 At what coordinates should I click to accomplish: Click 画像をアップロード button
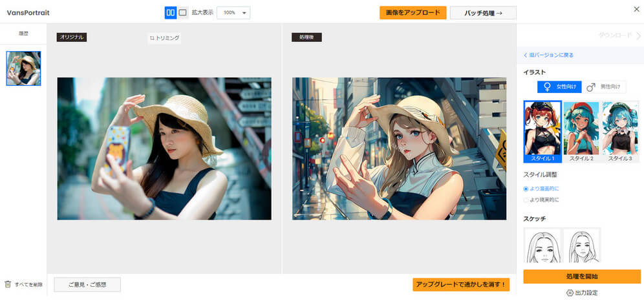point(413,12)
